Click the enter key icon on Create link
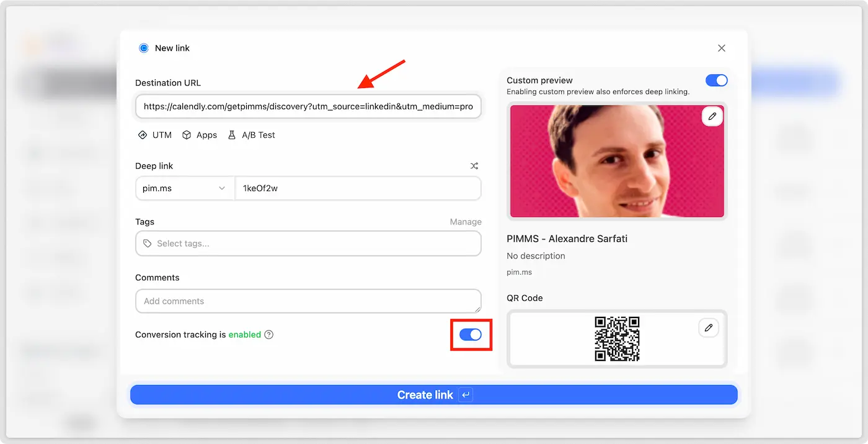Viewport: 868px width, 444px height. tap(465, 395)
